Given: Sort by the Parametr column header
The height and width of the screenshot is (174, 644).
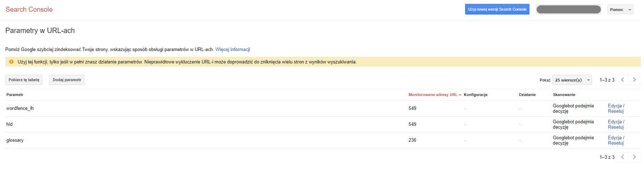Looking at the screenshot, I should (15, 95).
